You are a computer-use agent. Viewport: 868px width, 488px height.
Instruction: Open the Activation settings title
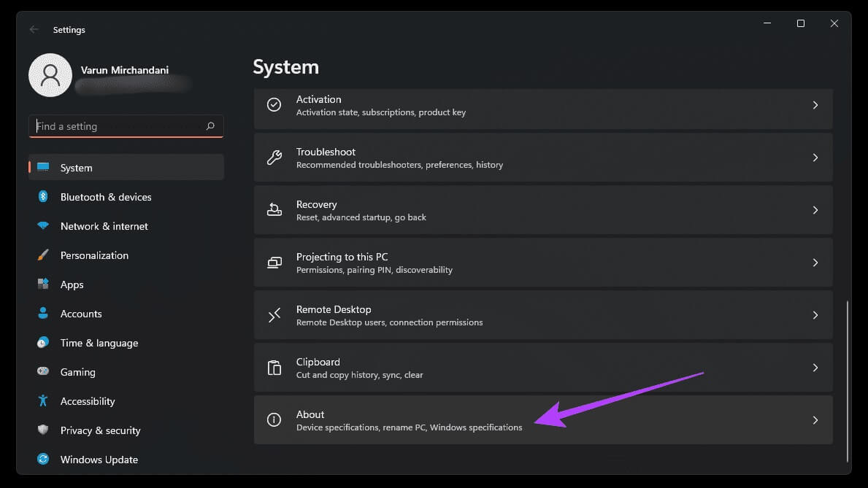coord(318,99)
